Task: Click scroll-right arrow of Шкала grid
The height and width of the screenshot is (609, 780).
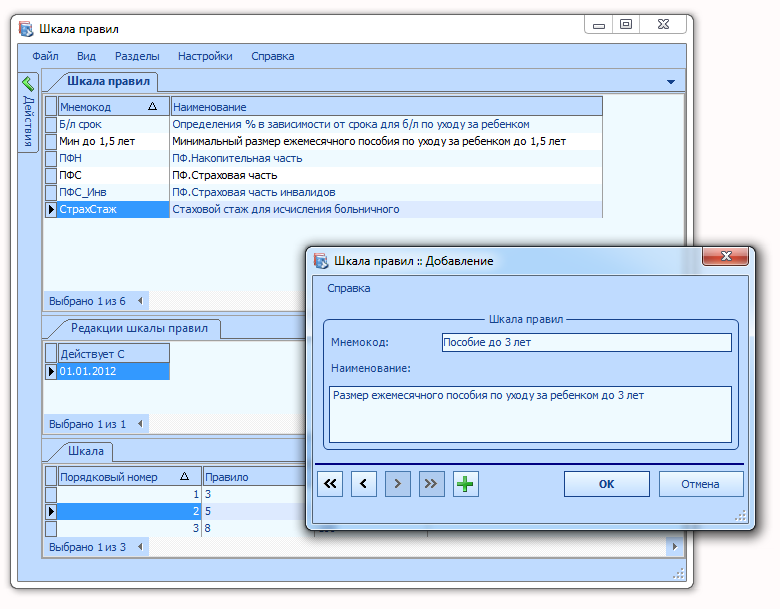Action: pyautogui.click(x=675, y=547)
